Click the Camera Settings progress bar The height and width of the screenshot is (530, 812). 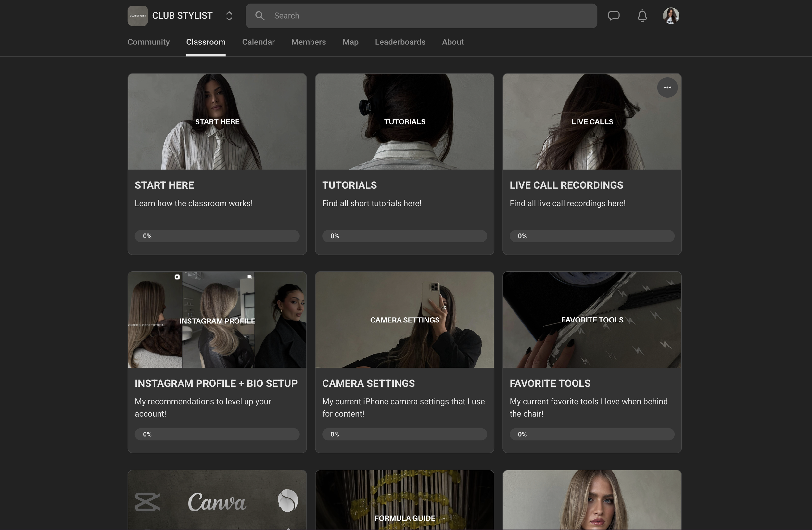click(x=404, y=434)
